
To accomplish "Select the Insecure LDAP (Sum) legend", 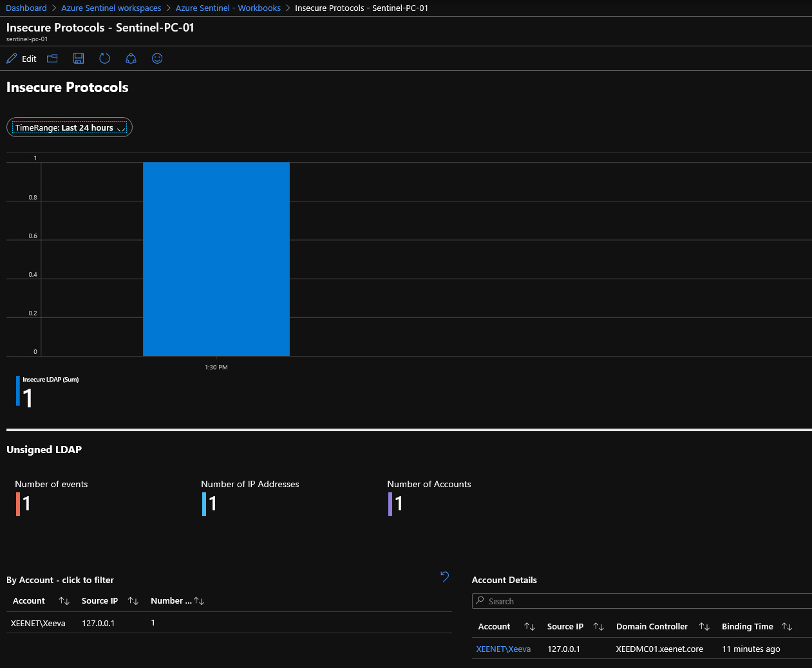I will (x=48, y=391).
